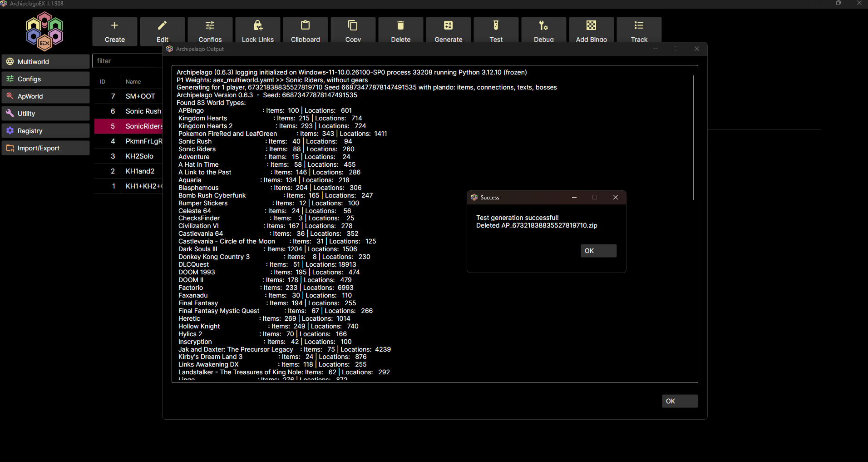Click the 'Dark Souls III' log line
This screenshot has height=462, width=868.
coord(268,249)
